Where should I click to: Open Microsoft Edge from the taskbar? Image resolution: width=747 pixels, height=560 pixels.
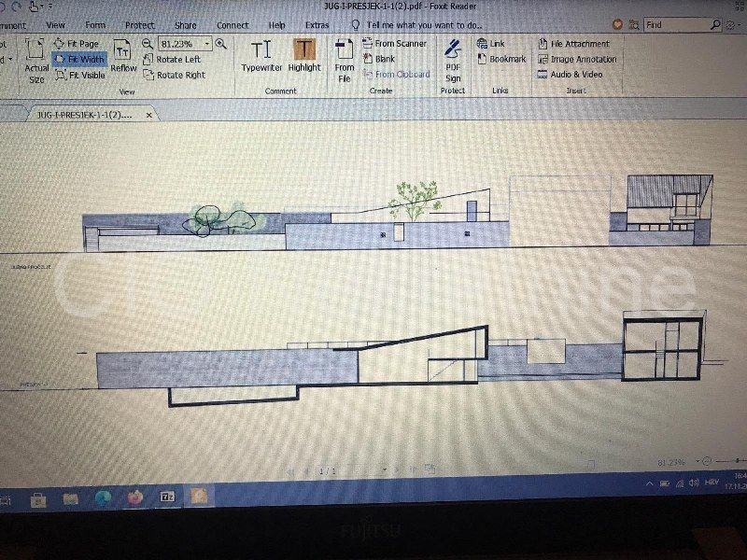tap(103, 498)
